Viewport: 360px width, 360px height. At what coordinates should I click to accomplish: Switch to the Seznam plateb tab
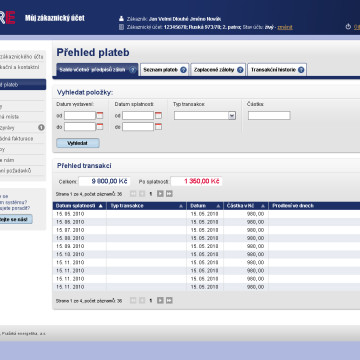(164, 70)
